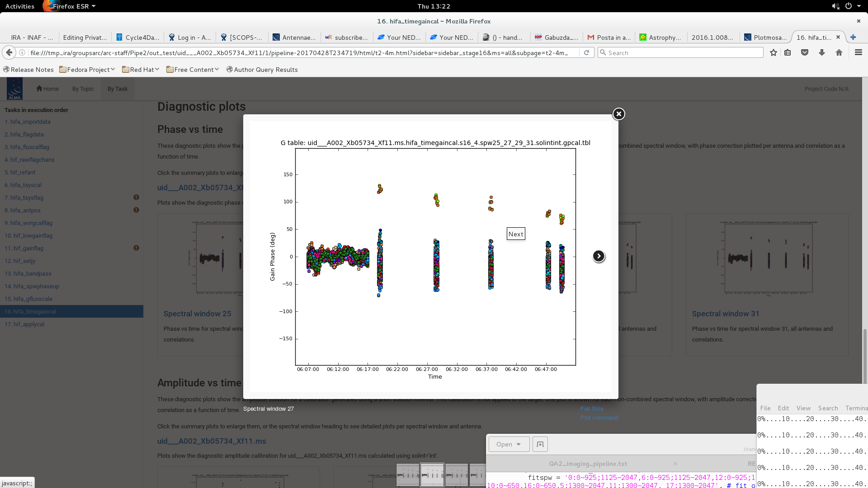Close QA2_imaging_pipeline.txt editor tab
The height and width of the screenshot is (488, 868).
point(675,464)
